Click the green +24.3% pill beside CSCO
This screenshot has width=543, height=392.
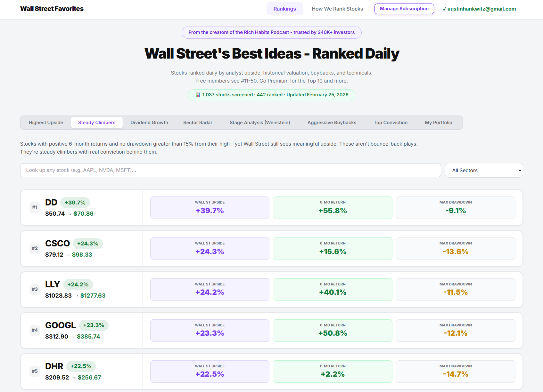[88, 244]
